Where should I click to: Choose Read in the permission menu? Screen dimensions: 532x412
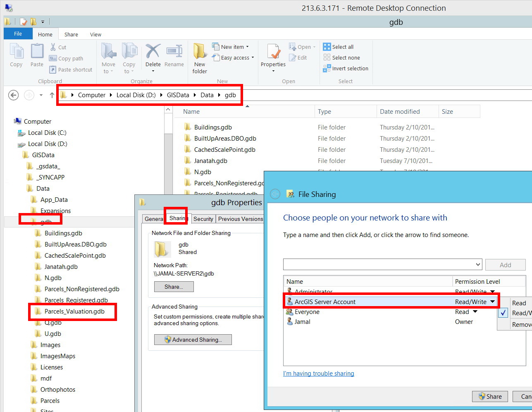coord(519,303)
